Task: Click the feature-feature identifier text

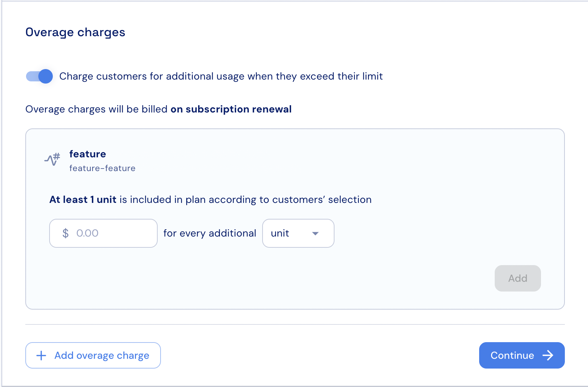Action: [102, 168]
